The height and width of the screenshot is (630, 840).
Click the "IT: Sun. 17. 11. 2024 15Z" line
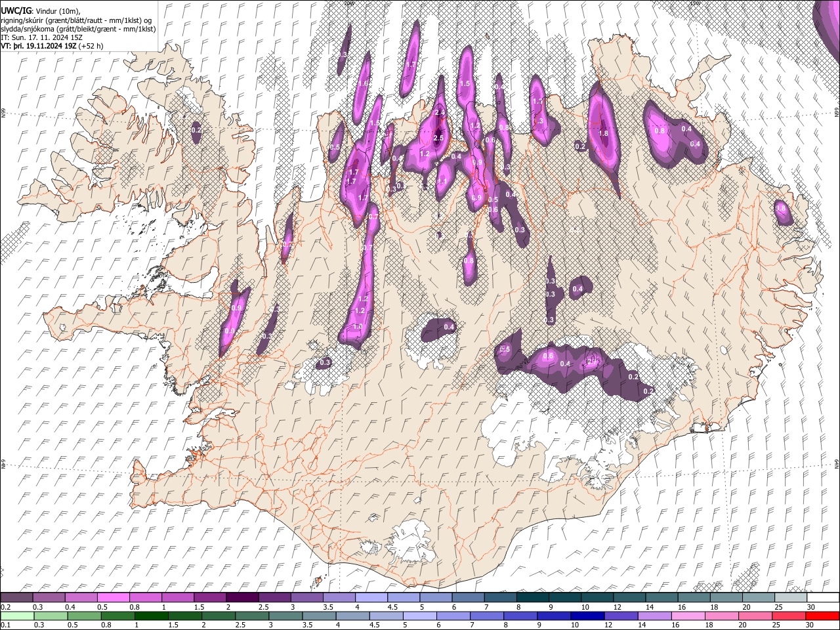pyautogui.click(x=41, y=38)
